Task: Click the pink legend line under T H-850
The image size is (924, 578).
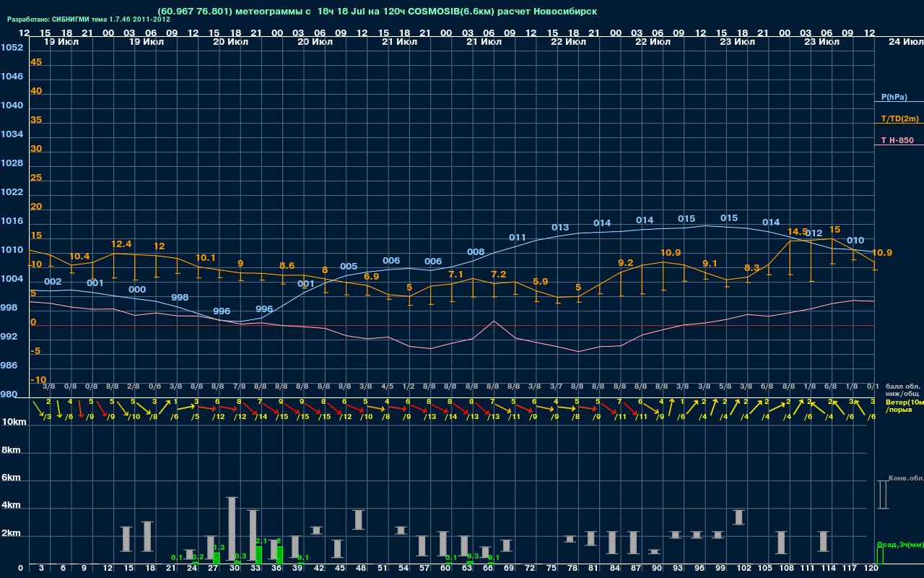Action: coord(899,145)
